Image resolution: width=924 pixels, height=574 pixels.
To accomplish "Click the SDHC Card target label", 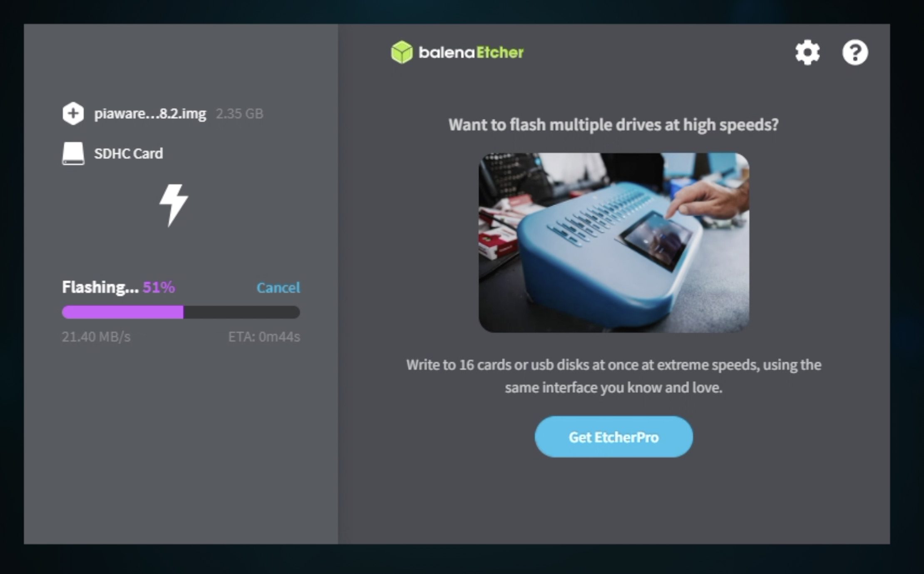I will point(128,154).
